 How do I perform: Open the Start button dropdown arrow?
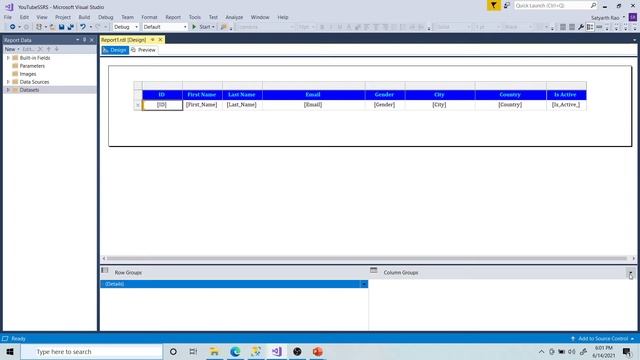tap(213, 27)
